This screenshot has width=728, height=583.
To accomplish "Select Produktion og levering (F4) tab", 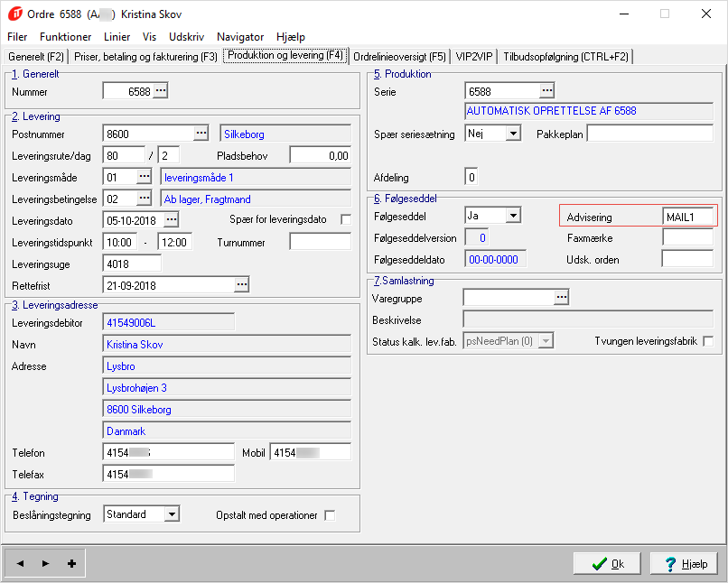I will (x=285, y=55).
